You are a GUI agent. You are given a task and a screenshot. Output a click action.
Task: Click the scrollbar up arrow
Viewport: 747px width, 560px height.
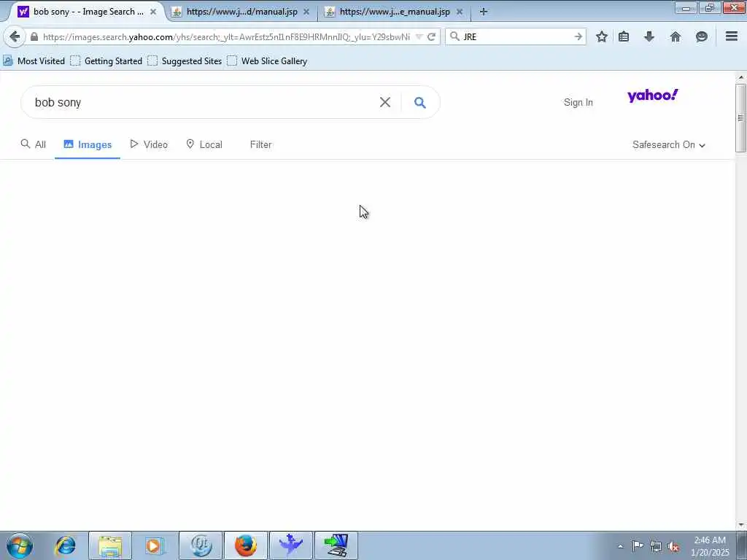[x=740, y=77]
